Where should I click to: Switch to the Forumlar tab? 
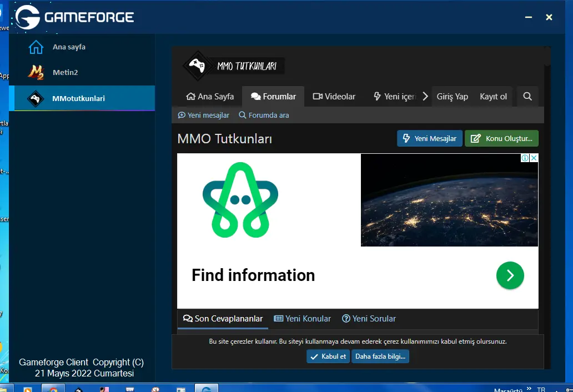[273, 97]
